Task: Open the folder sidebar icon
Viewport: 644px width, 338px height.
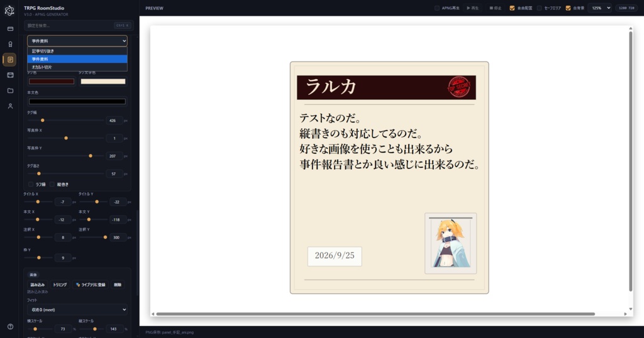Action: click(10, 90)
